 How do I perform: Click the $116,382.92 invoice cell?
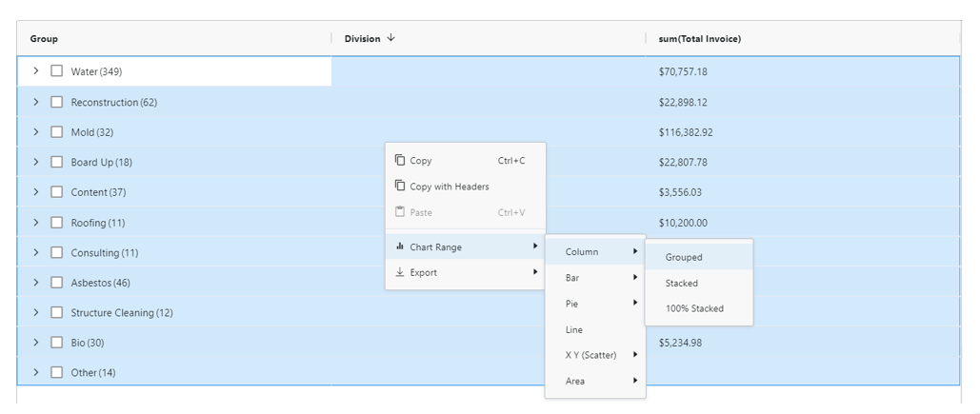pos(686,132)
